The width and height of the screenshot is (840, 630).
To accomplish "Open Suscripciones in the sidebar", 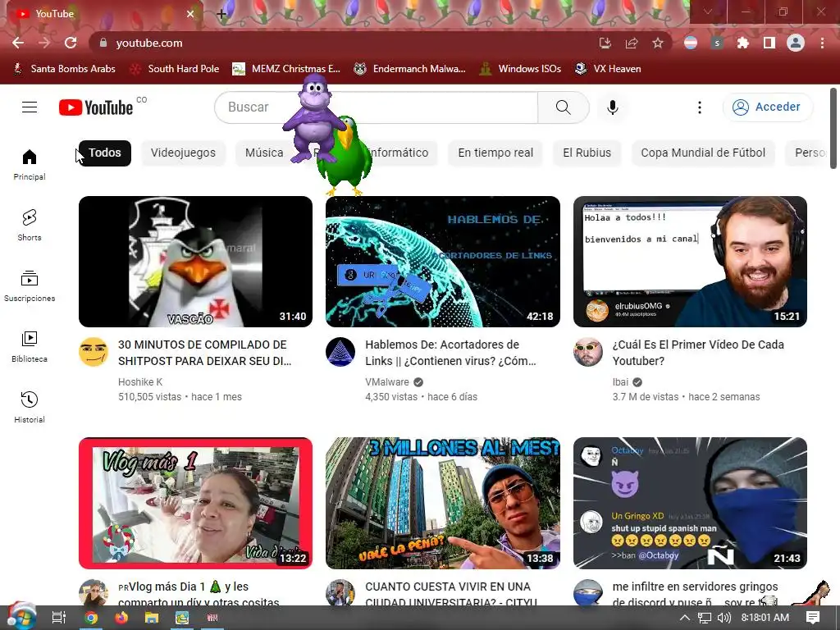I will point(30,285).
